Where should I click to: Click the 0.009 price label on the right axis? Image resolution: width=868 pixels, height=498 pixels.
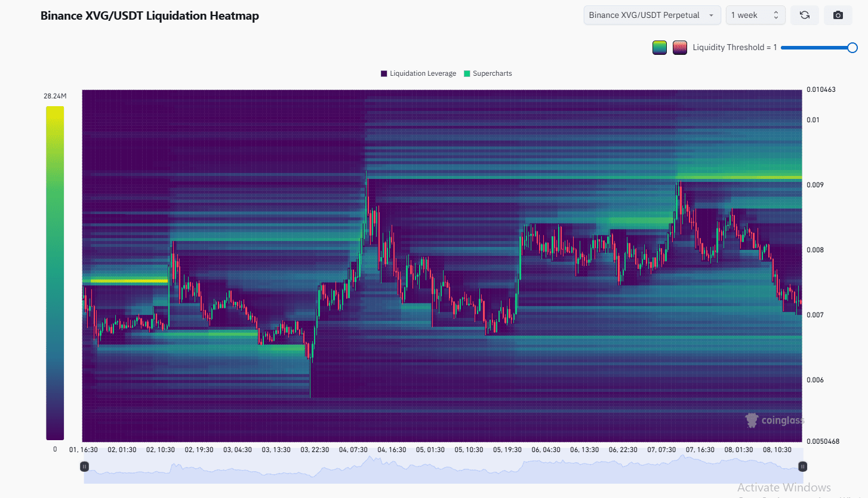tap(814, 185)
